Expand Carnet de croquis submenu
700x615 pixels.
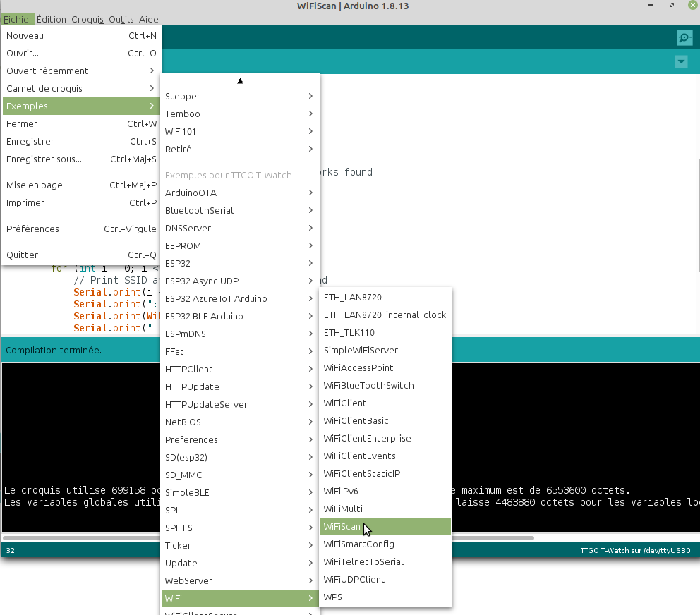(x=81, y=88)
